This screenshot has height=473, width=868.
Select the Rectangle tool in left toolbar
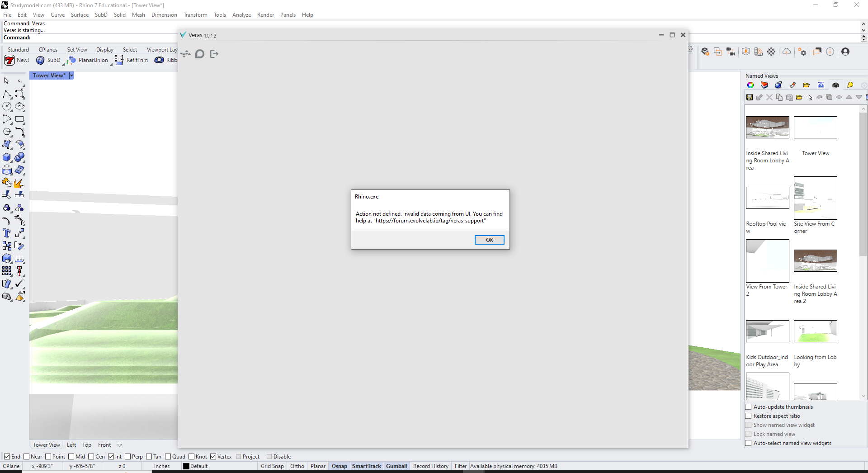(x=19, y=119)
